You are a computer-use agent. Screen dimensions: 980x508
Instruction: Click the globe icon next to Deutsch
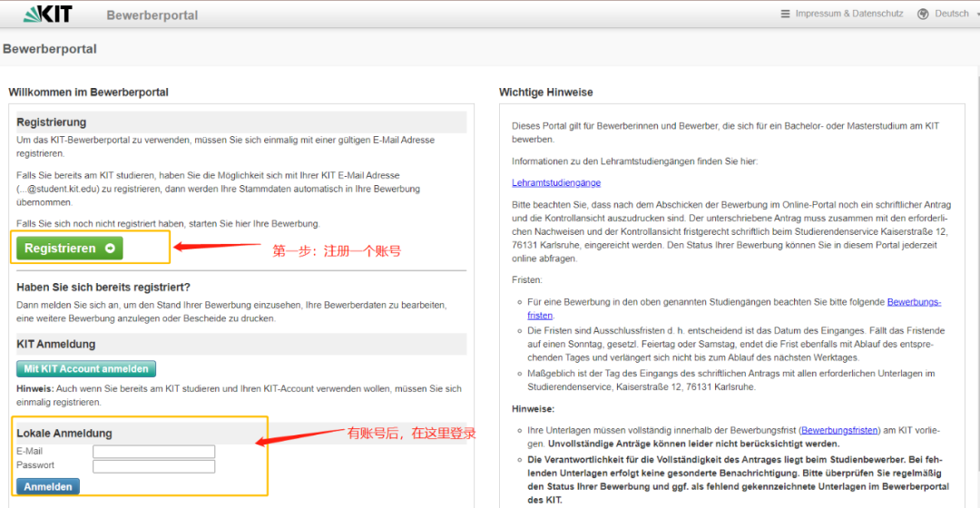(923, 14)
